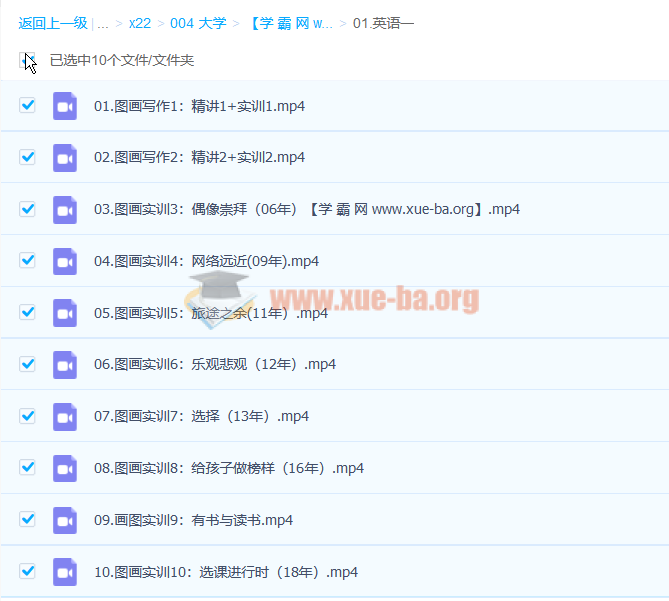
Task: Open file 02.图画写作2：精讲2+实训2.mp4
Action: coord(199,158)
